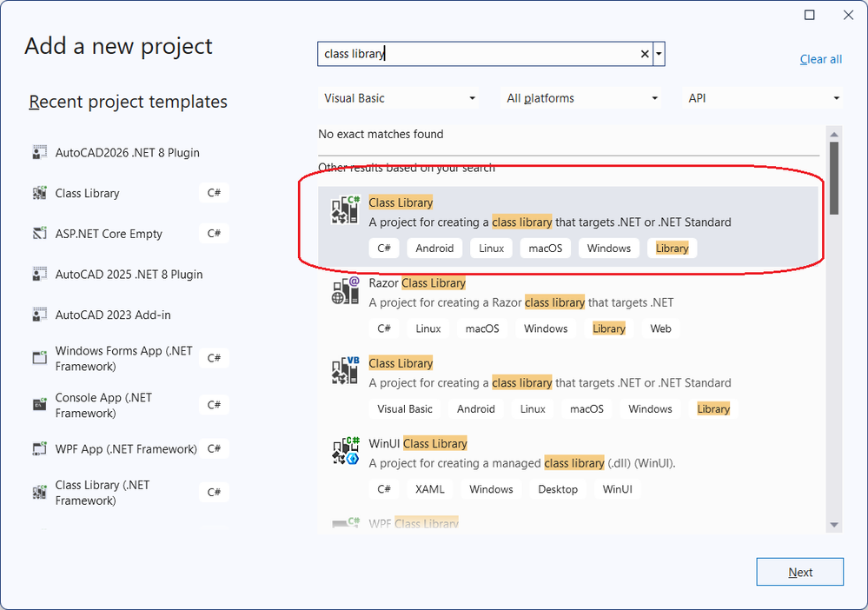Click the scrollbar down arrow in results list

point(834,525)
